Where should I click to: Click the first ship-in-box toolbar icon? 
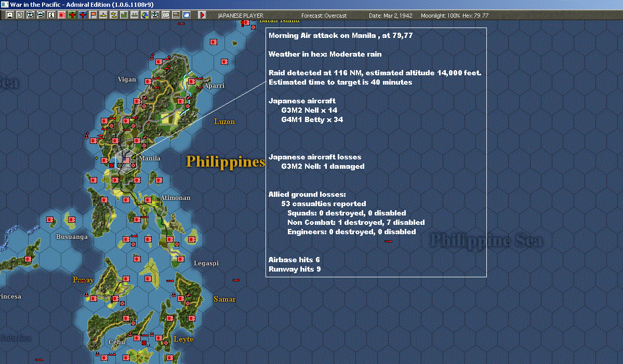click(x=31, y=15)
